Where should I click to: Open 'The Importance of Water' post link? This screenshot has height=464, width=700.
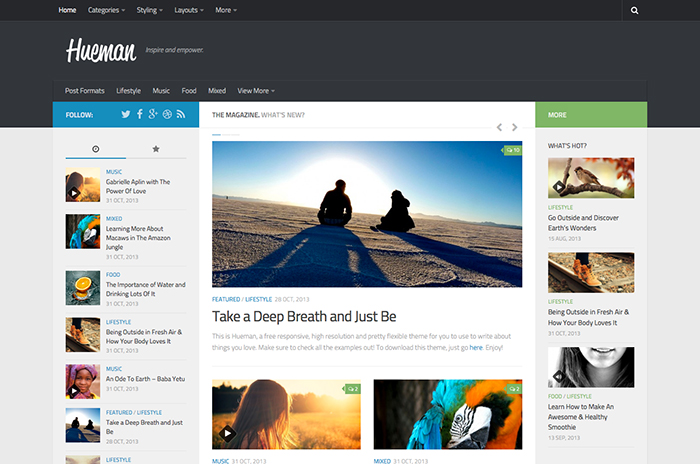click(x=146, y=289)
